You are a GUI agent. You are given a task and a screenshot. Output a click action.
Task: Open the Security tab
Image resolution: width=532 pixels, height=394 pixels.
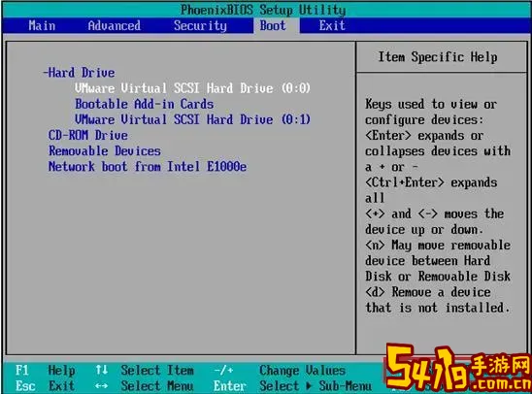click(x=200, y=26)
